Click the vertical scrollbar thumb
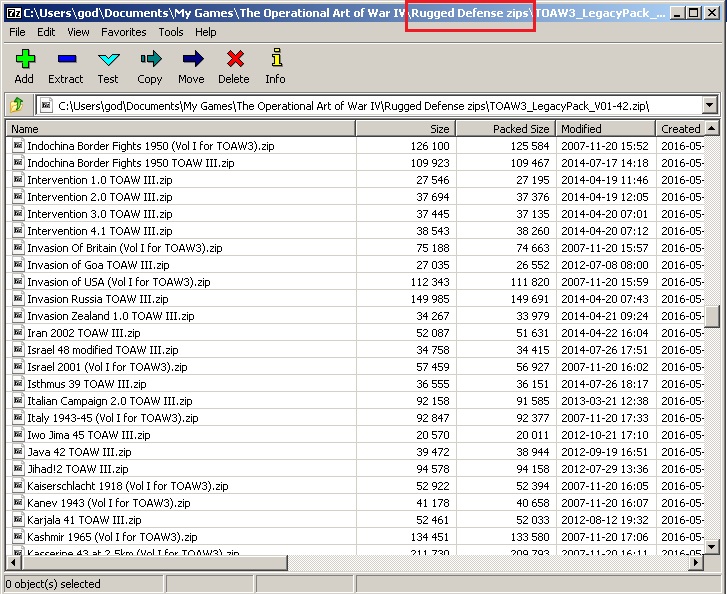 (x=712, y=317)
